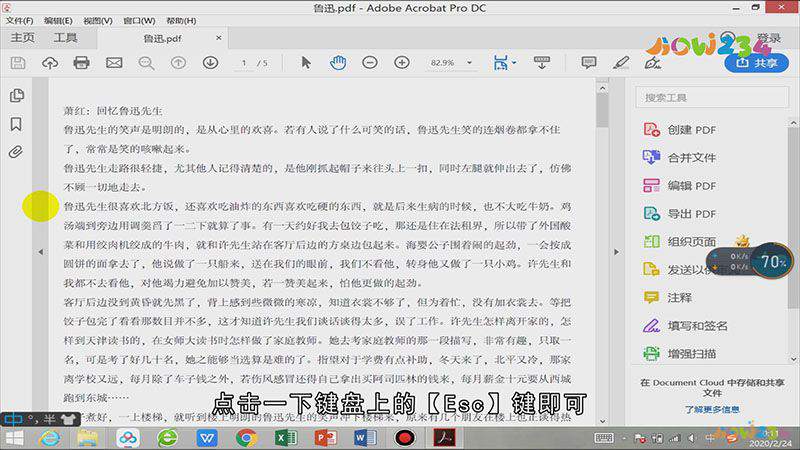800x450 pixels.
Task: Open the 帮助(H) menu
Action: pyautogui.click(x=181, y=21)
